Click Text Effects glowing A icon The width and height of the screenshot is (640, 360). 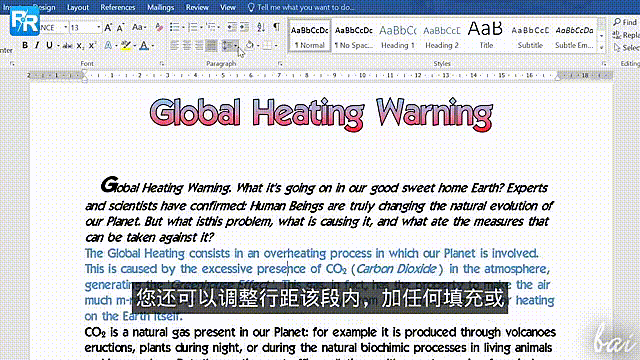108,45
